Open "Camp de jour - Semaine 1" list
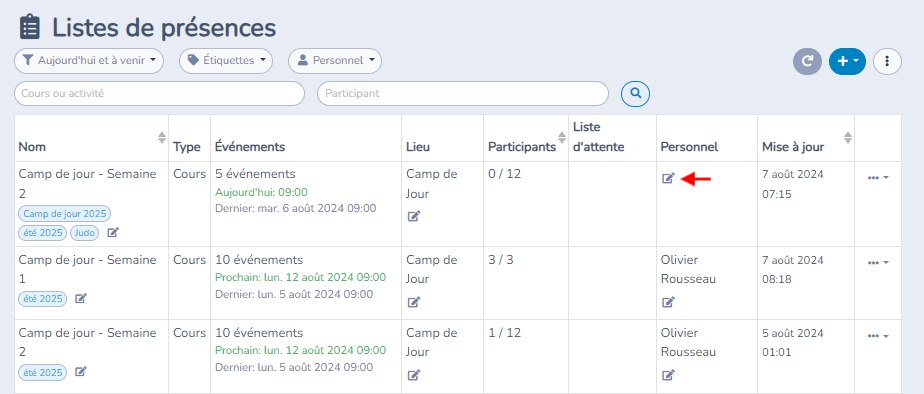Image resolution: width=924 pixels, height=394 pixels. click(87, 269)
